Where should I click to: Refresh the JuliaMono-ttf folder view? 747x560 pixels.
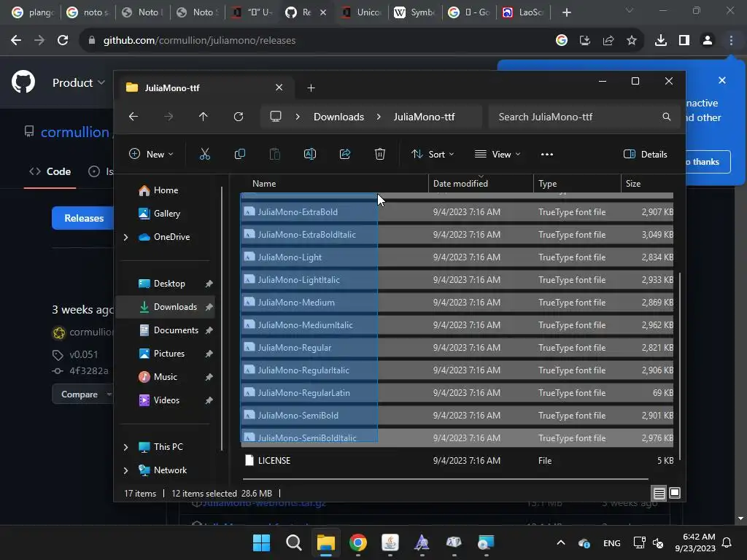[239, 117]
